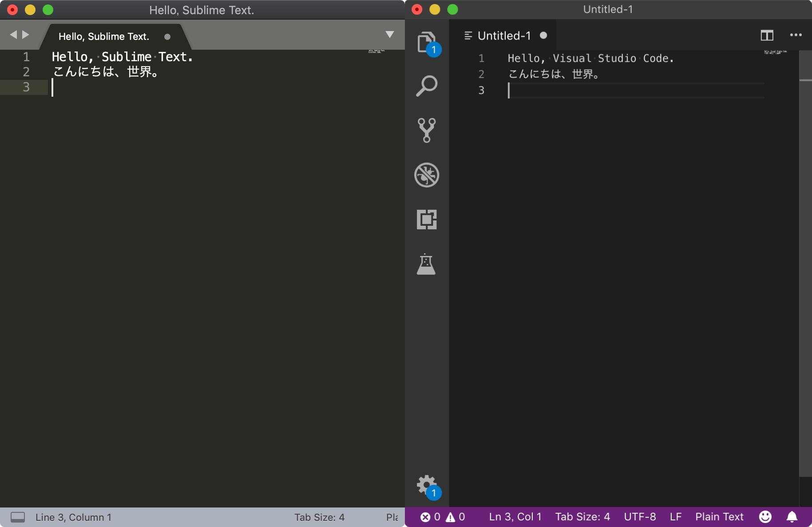This screenshot has height=527, width=812.
Task: Click line 1 text 'Hello, Sublime Text.'
Action: (x=122, y=57)
